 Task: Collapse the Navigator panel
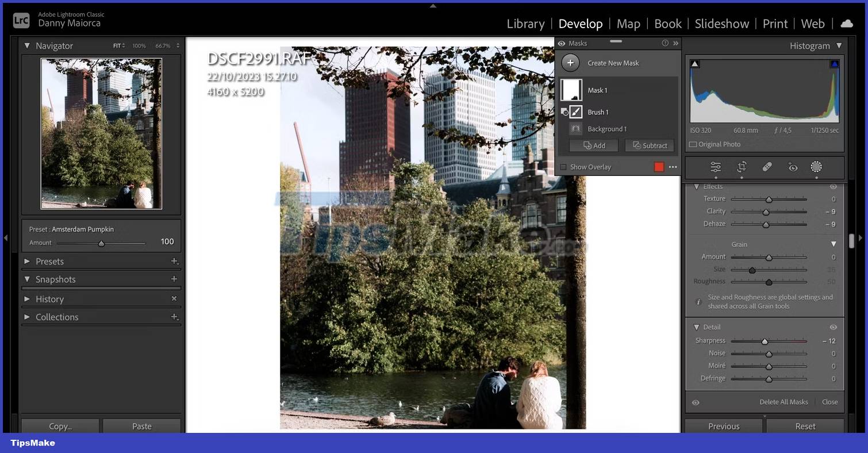(x=26, y=45)
